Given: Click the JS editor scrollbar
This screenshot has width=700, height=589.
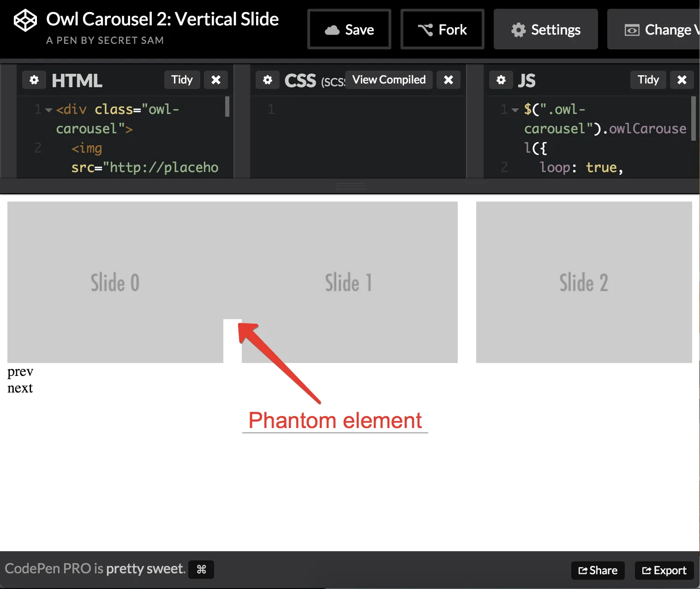Looking at the screenshot, I should coord(694,118).
